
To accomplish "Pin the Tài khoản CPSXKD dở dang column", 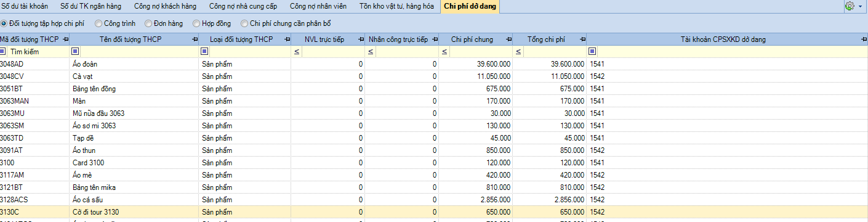I will coord(863,39).
